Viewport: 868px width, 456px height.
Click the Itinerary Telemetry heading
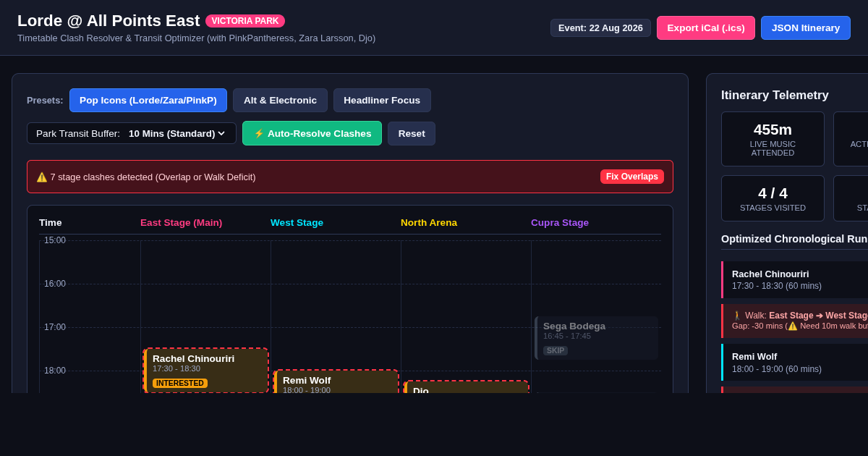pyautogui.click(x=775, y=96)
